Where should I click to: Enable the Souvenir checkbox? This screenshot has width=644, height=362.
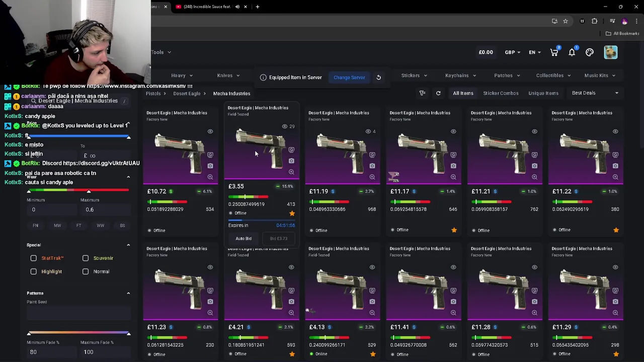pos(86,258)
